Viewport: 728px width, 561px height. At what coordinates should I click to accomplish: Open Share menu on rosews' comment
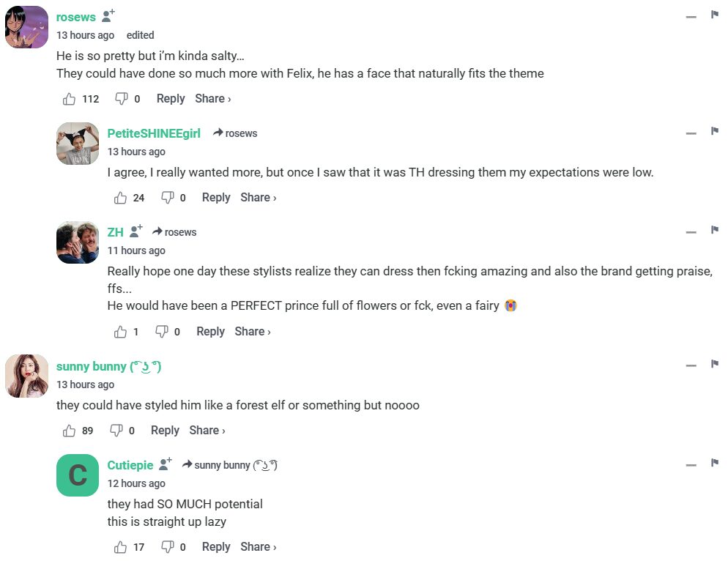click(212, 99)
